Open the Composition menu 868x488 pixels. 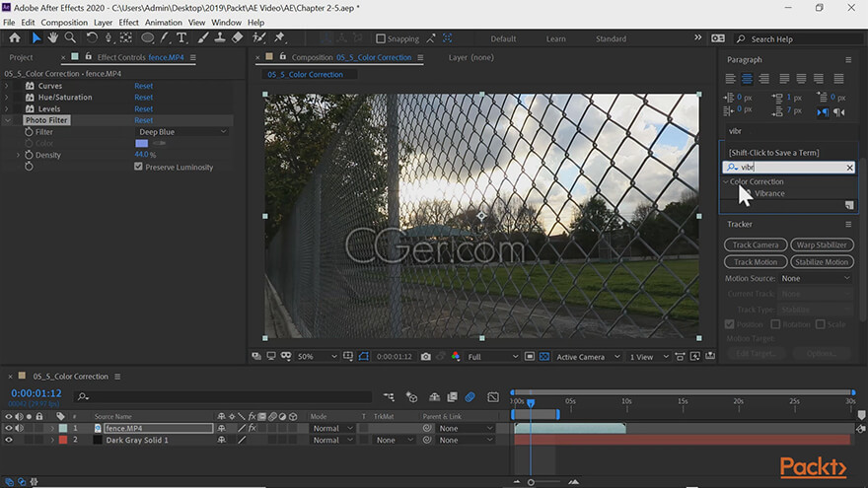(64, 23)
